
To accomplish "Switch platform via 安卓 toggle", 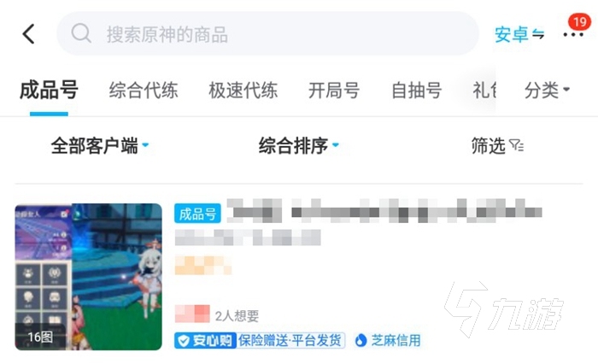I will 519,34.
